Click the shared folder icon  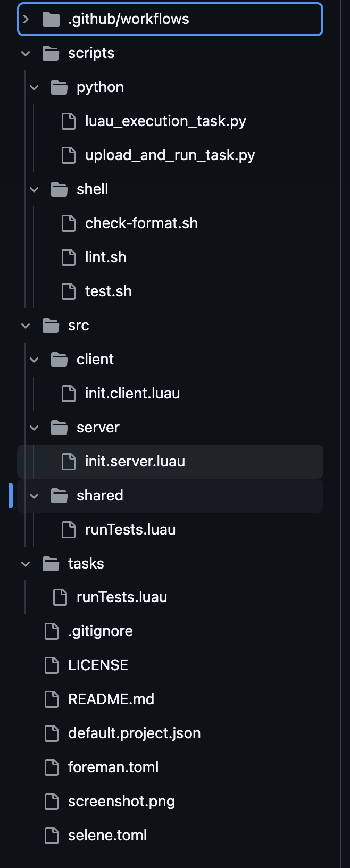click(60, 496)
